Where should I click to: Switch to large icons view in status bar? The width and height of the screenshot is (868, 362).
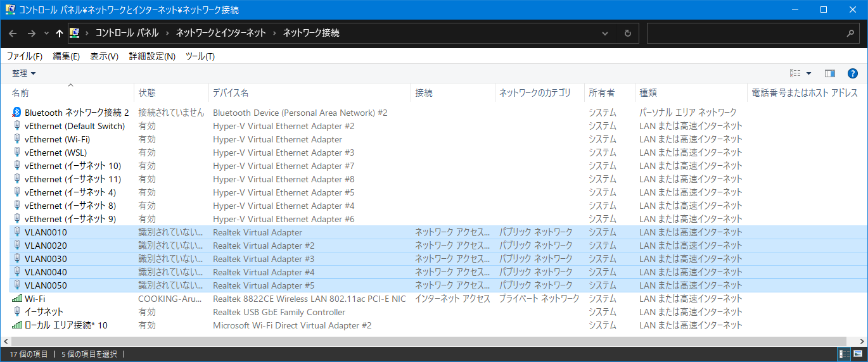pyautogui.click(x=858, y=354)
